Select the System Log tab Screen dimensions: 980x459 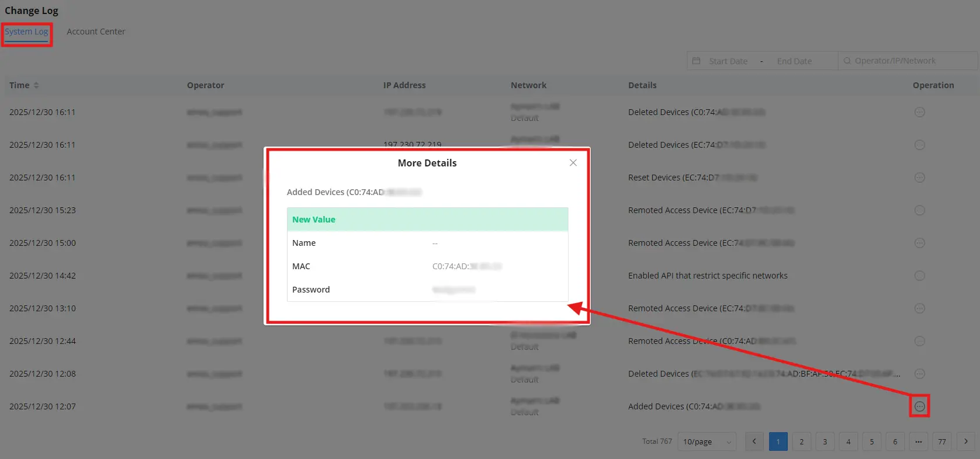click(27, 32)
